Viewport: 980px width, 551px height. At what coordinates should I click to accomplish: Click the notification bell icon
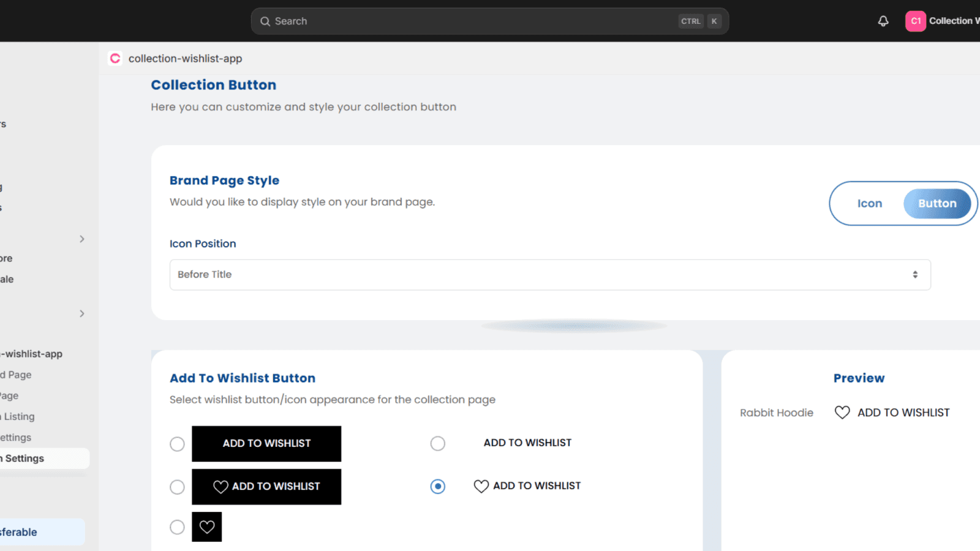point(883,21)
